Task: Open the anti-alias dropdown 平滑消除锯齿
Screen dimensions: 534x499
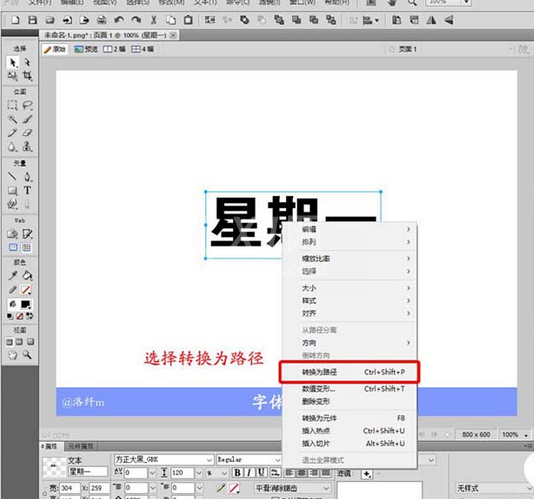Action: 293,488
